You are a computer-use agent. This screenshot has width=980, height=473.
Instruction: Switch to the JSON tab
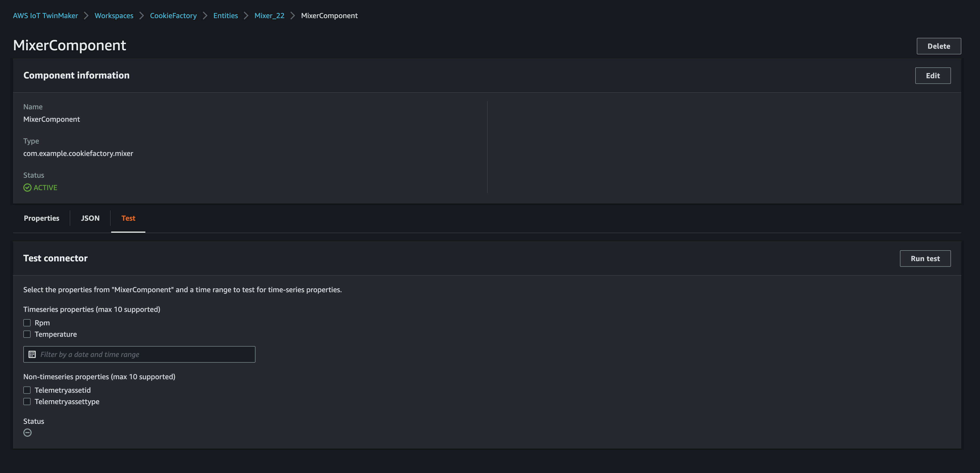tap(90, 218)
